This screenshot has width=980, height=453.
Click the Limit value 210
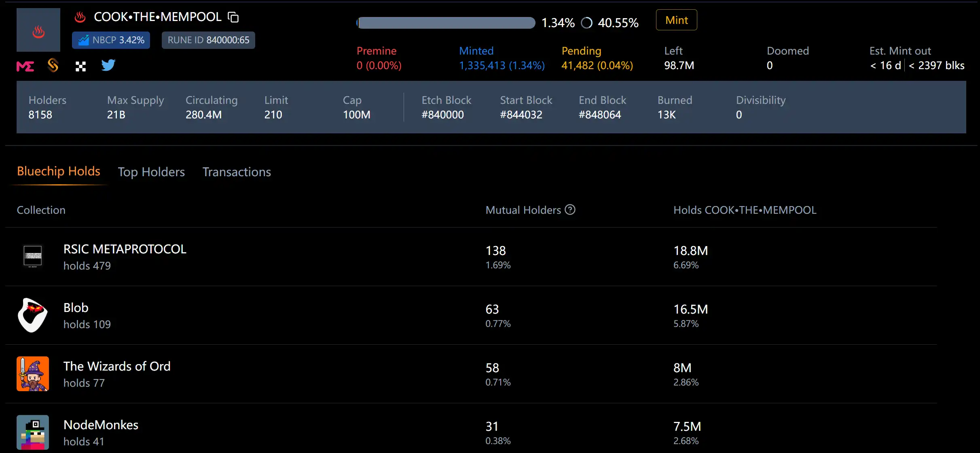click(273, 115)
